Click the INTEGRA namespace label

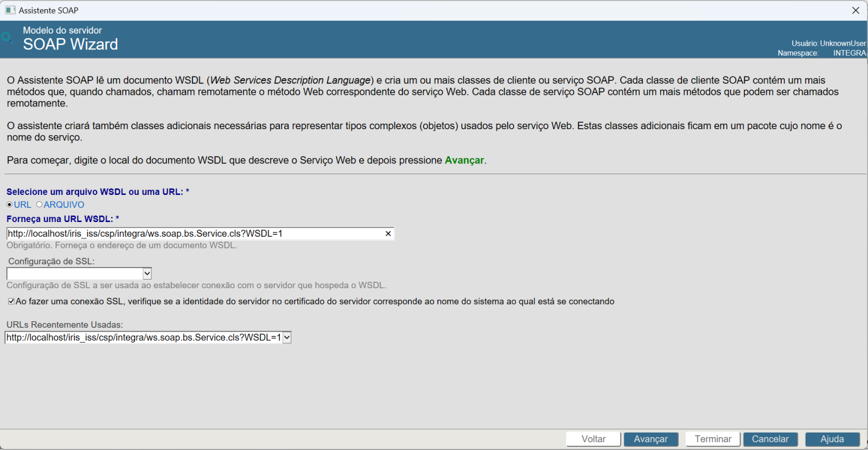850,53
